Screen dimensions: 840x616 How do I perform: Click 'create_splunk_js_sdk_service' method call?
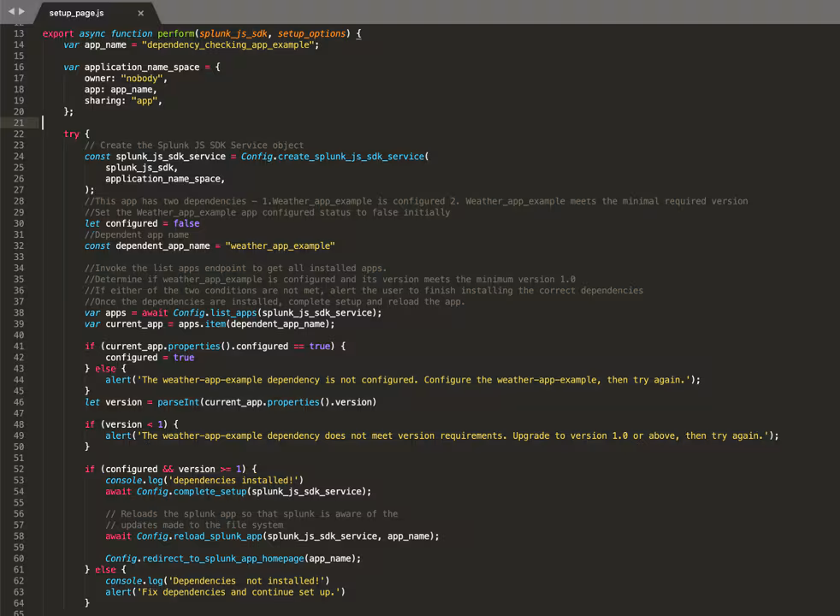click(x=351, y=157)
